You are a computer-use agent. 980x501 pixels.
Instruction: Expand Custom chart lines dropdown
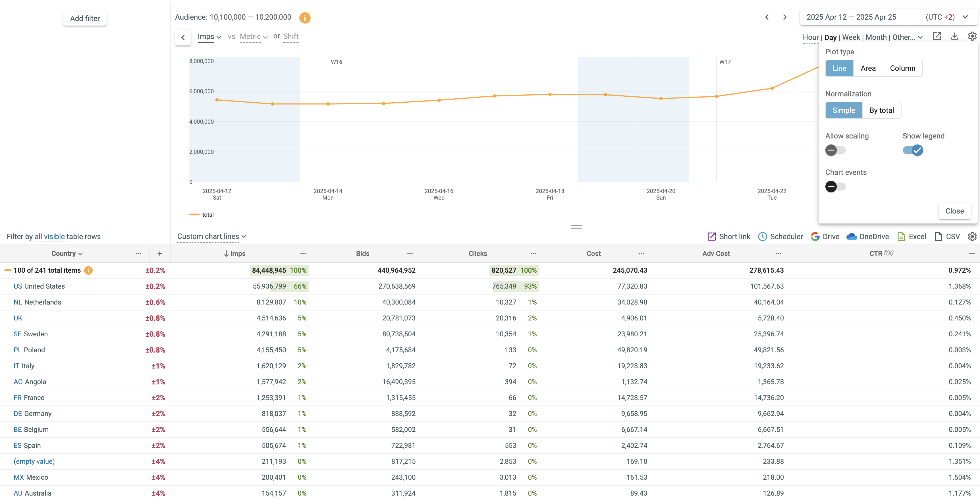point(211,236)
